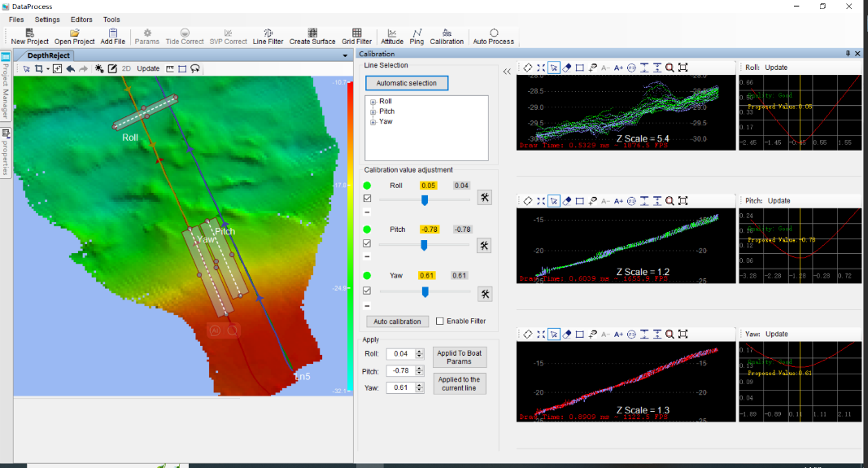
Task: Click Applid To Boat Params button
Action: point(460,357)
